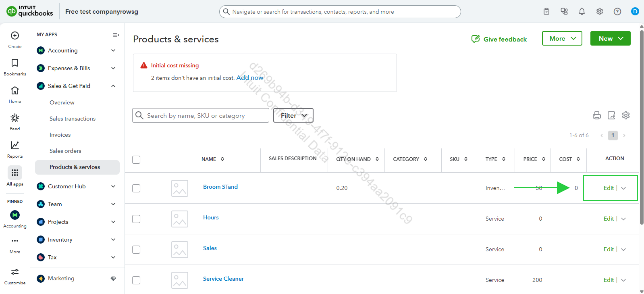The height and width of the screenshot is (294, 644).
Task: Open the notifications bell
Action: click(582, 12)
